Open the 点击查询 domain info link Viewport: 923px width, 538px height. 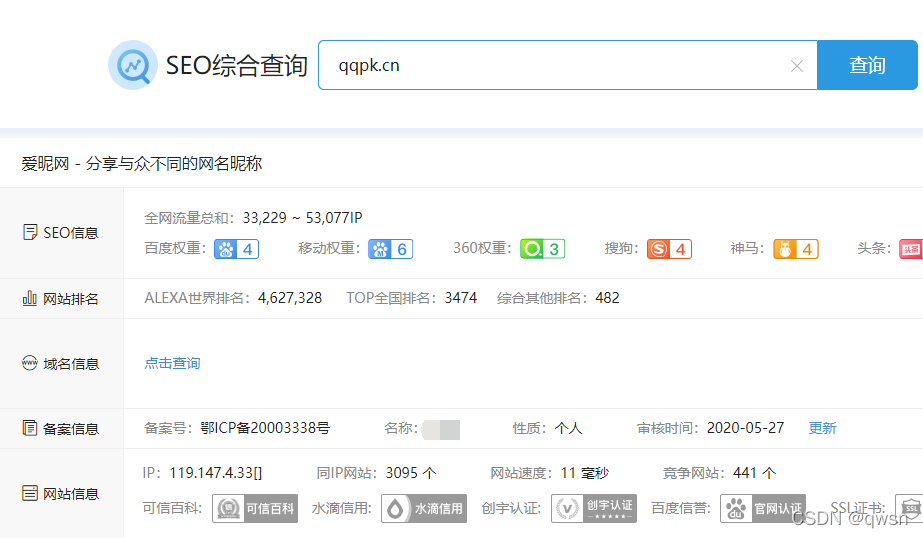[x=172, y=363]
